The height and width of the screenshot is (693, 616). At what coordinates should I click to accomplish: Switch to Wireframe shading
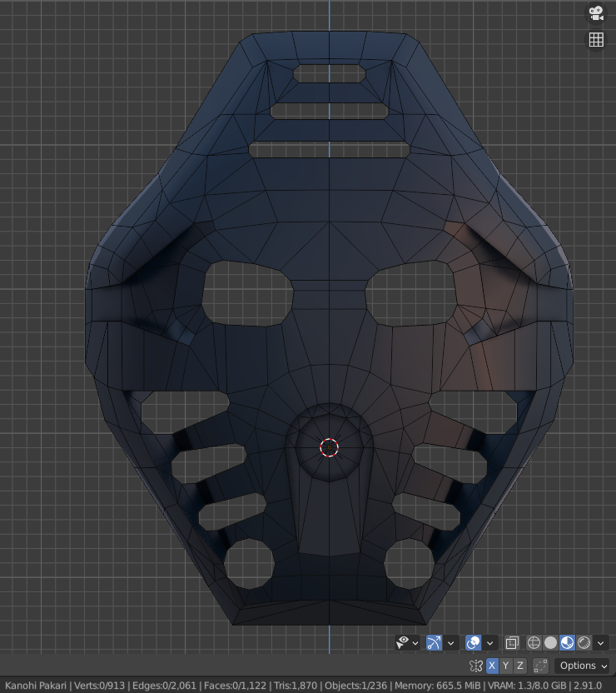click(x=534, y=643)
